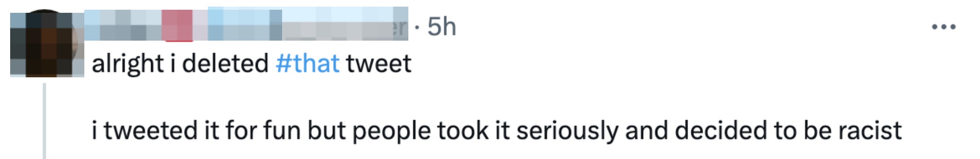Select the vertical thread connector line

[x=44, y=121]
